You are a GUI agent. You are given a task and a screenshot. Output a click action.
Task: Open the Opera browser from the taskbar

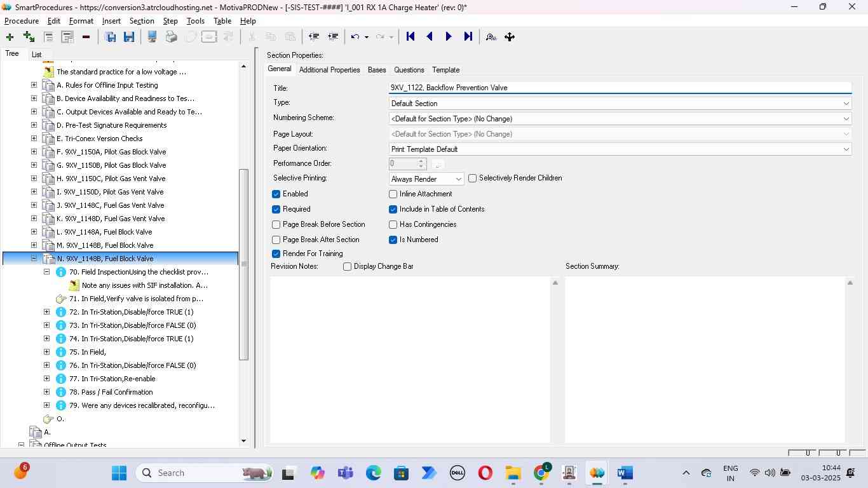pyautogui.click(x=485, y=473)
